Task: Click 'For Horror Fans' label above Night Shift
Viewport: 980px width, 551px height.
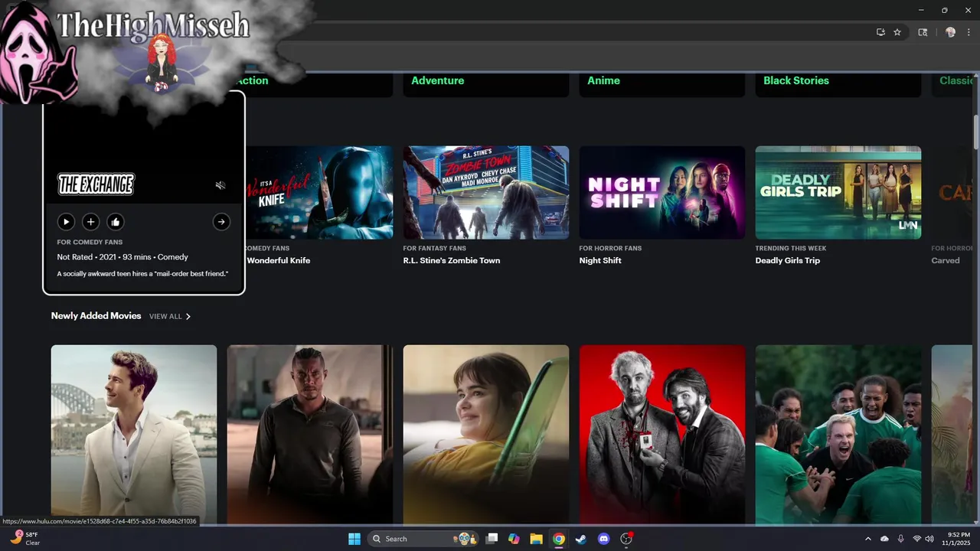Action: click(610, 248)
